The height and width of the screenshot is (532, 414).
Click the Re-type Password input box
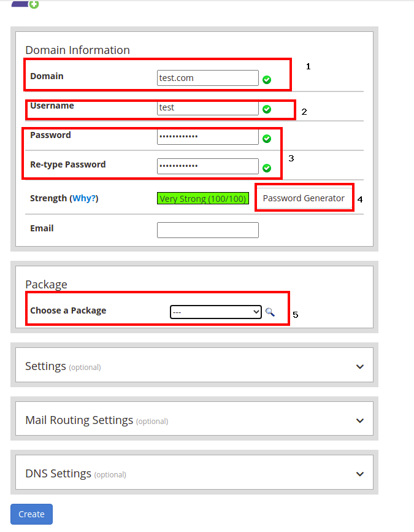pyautogui.click(x=207, y=166)
